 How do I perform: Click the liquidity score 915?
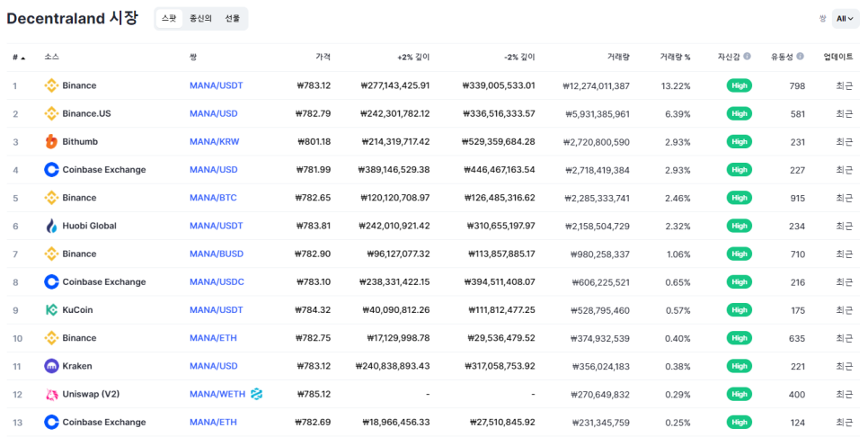coord(798,199)
